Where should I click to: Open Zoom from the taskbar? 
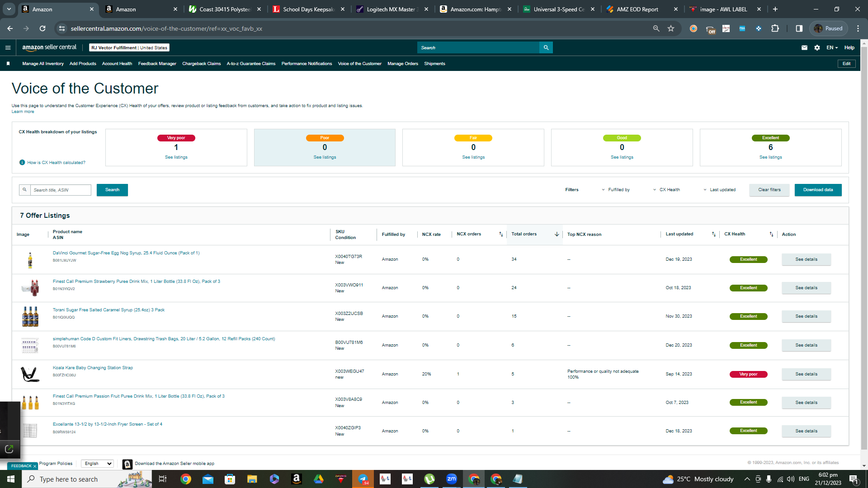(452, 479)
